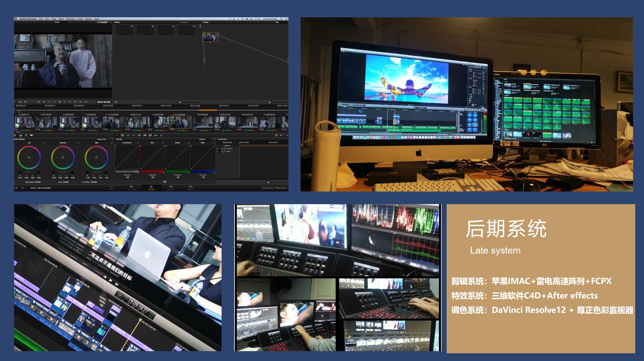Open the Sizing palette icon
The height and width of the screenshot is (361, 644).
click(x=150, y=135)
